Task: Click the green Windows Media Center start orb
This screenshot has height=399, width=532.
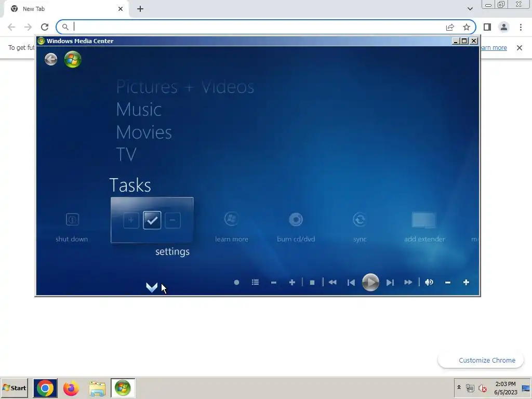Action: click(73, 59)
